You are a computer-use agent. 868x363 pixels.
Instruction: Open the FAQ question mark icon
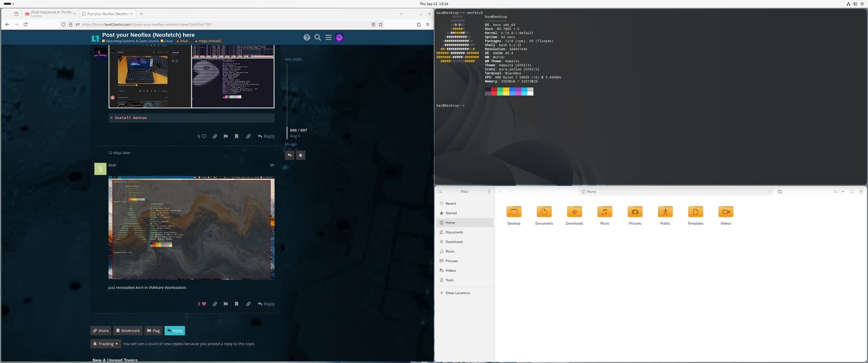tap(307, 37)
